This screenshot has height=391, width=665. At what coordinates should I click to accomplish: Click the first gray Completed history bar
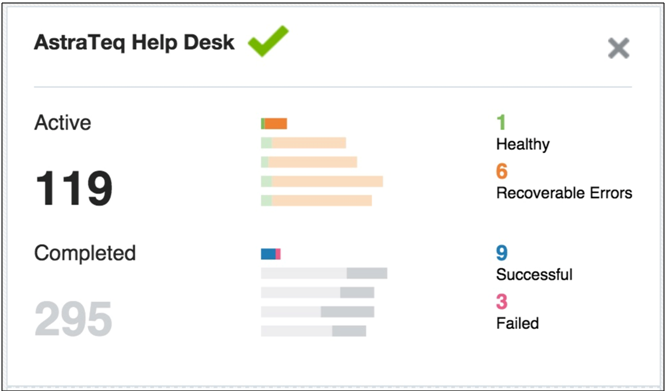(x=324, y=274)
